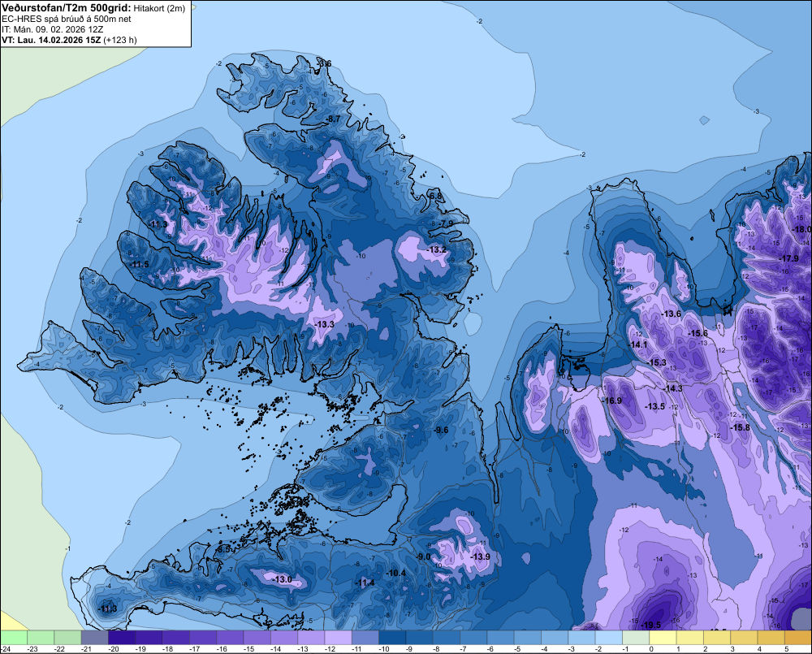
Task: Click the Hitakort (2m) label
Action: click(x=159, y=8)
